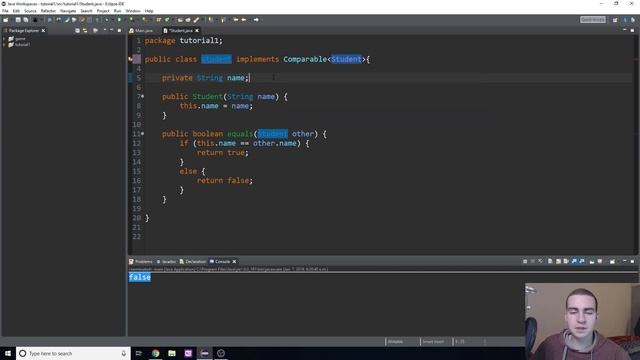This screenshot has height=360, width=640.
Task: Click Collapse All in Package Explorer
Action: coord(78,31)
